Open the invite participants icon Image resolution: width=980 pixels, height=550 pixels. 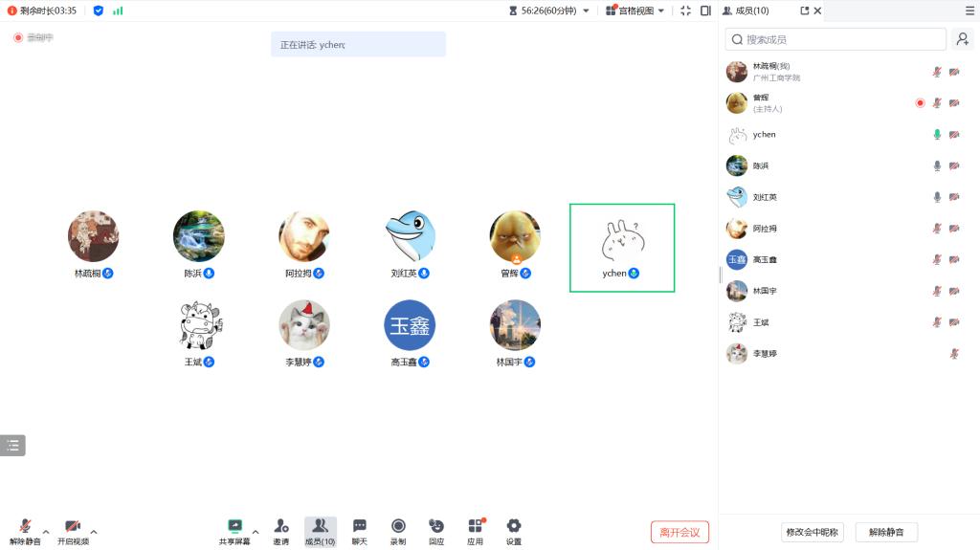pyautogui.click(x=281, y=531)
